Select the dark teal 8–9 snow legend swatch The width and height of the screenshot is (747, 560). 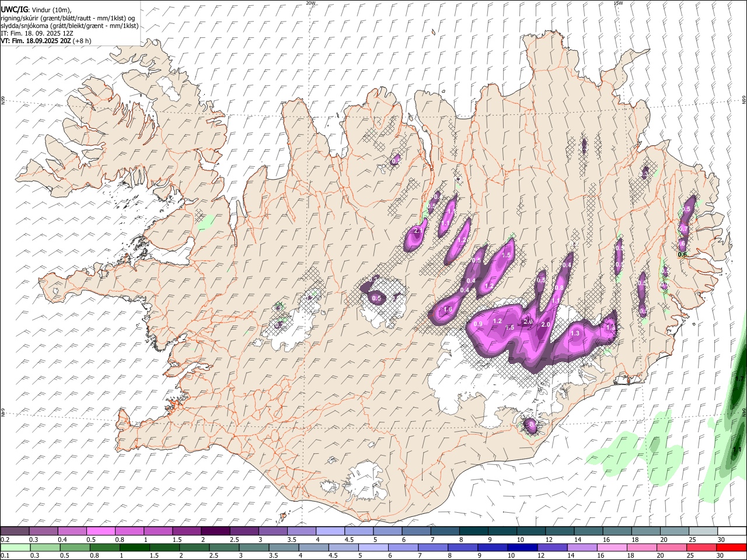coord(474,531)
